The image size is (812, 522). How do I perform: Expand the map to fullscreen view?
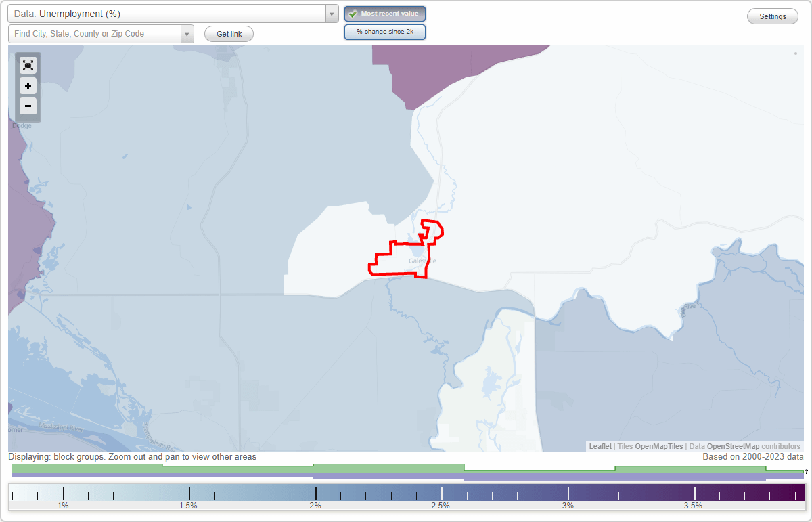[28, 65]
